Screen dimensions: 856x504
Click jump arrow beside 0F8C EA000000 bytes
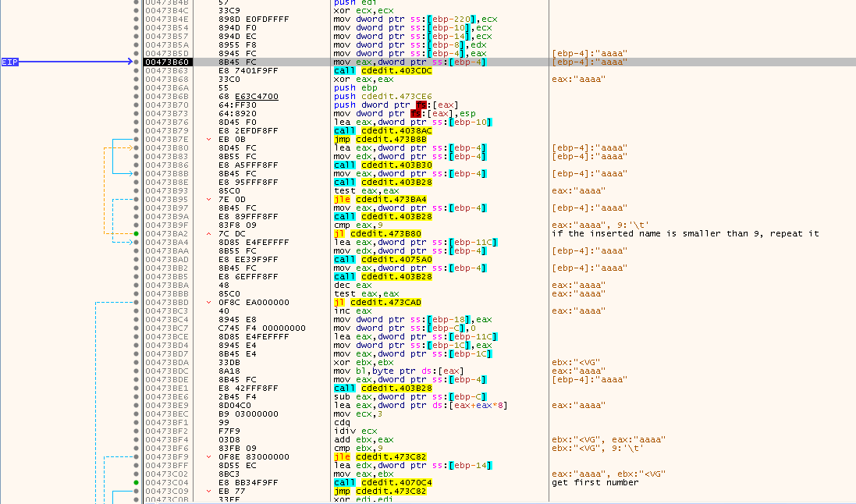pos(208,302)
